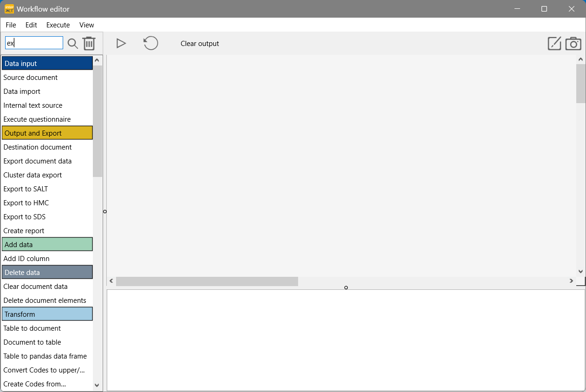Click node list scroll-down arrow
Screen dimensions: 586x392
pos(97,385)
